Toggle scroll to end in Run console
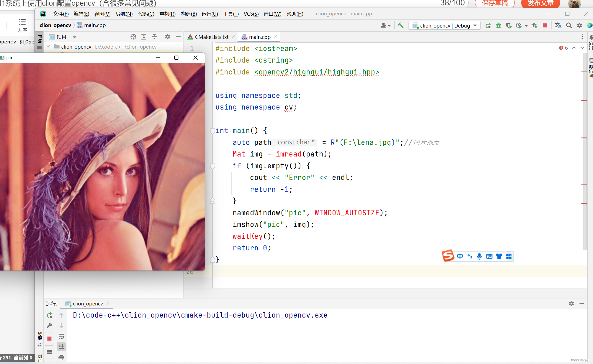The width and height of the screenshot is (593, 364). [x=61, y=346]
